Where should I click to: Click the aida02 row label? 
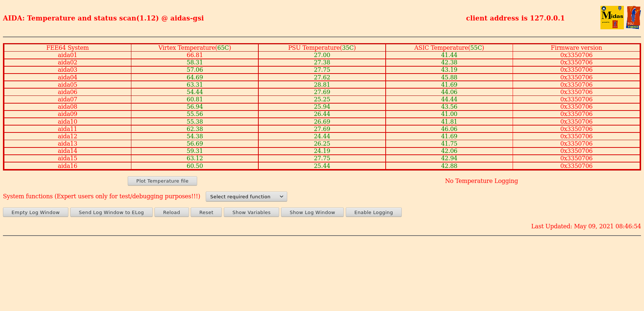tap(68, 62)
